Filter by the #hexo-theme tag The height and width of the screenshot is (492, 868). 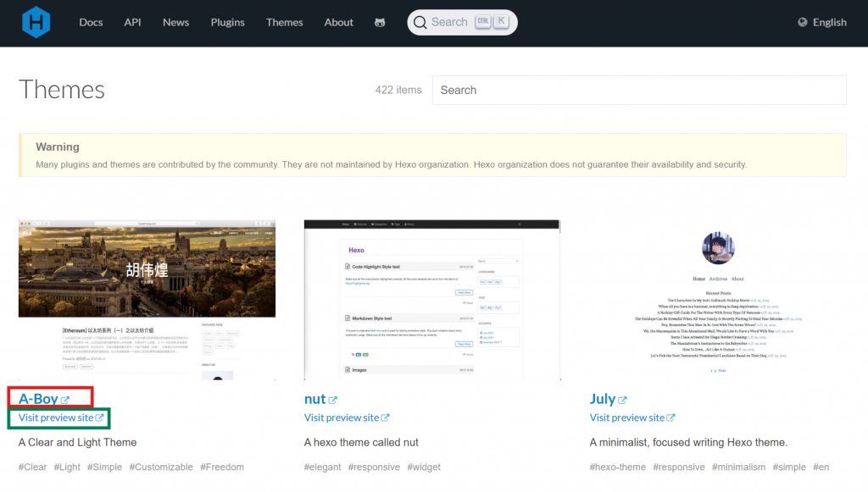click(x=618, y=467)
